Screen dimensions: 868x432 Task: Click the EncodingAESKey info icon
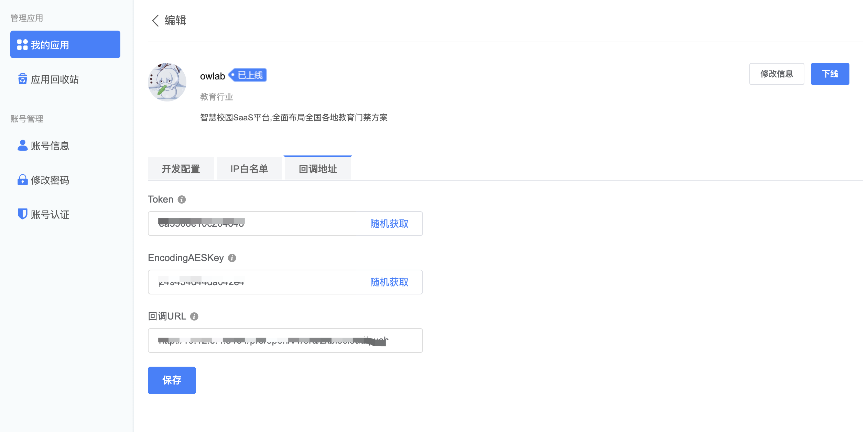tap(232, 258)
